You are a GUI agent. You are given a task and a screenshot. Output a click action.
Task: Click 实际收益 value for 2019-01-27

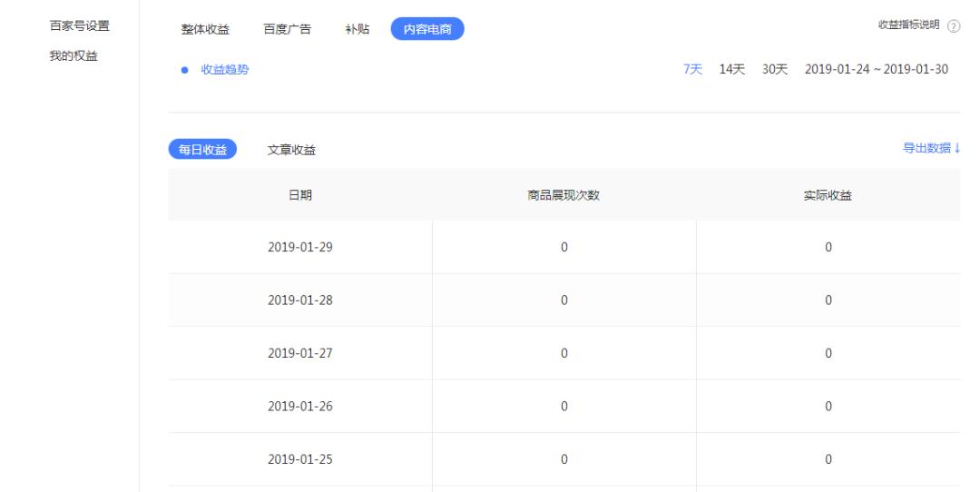pos(828,353)
